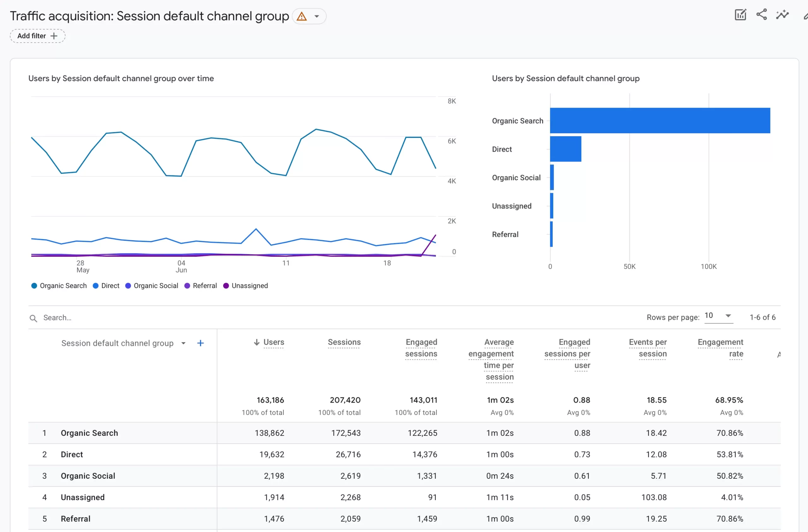The width and height of the screenshot is (808, 532).
Task: Click the search magnifier icon above table
Action: [33, 318]
